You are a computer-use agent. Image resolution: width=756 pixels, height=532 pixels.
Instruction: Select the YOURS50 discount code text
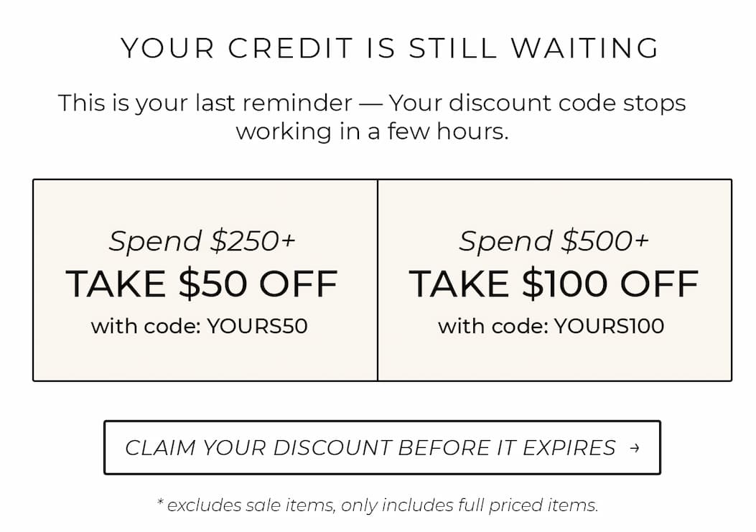point(257,326)
